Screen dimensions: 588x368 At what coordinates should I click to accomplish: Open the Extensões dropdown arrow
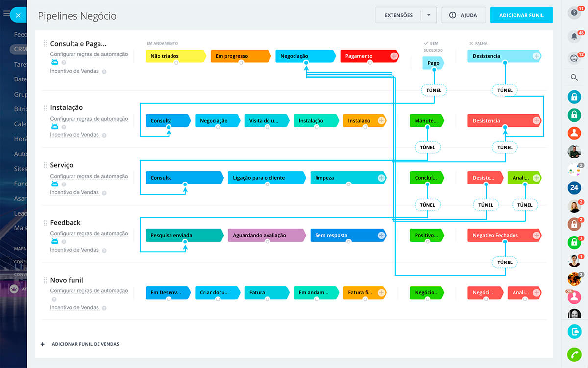[429, 15]
